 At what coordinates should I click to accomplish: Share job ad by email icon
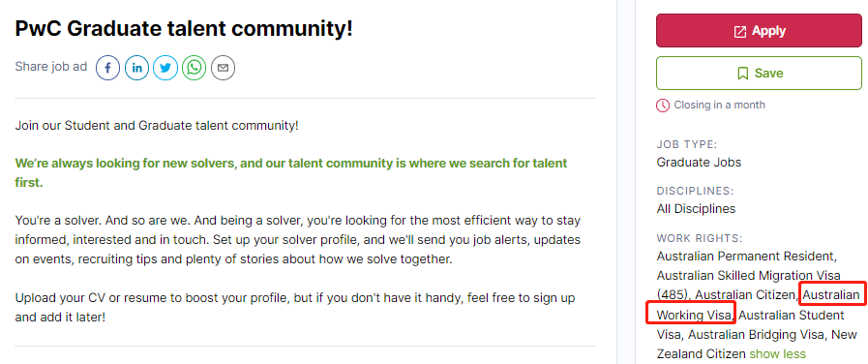[x=223, y=68]
